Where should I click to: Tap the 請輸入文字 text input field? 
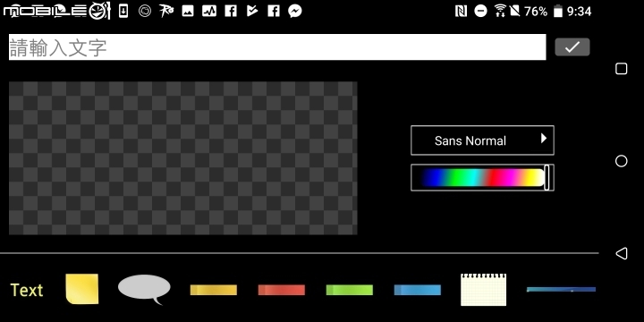[x=277, y=47]
